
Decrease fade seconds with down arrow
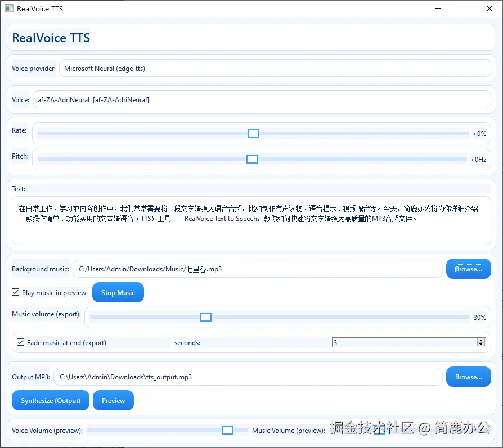click(x=481, y=345)
